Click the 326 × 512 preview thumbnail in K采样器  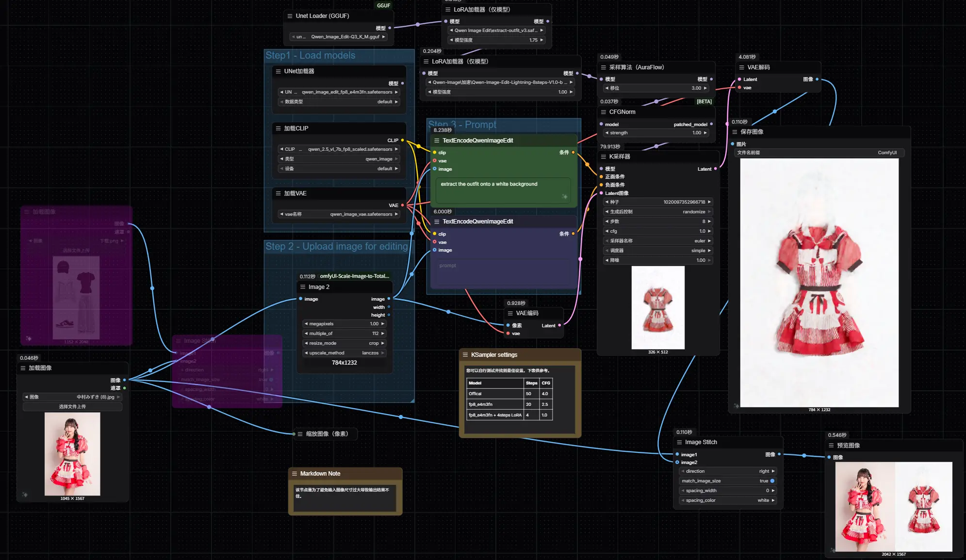tap(657, 307)
